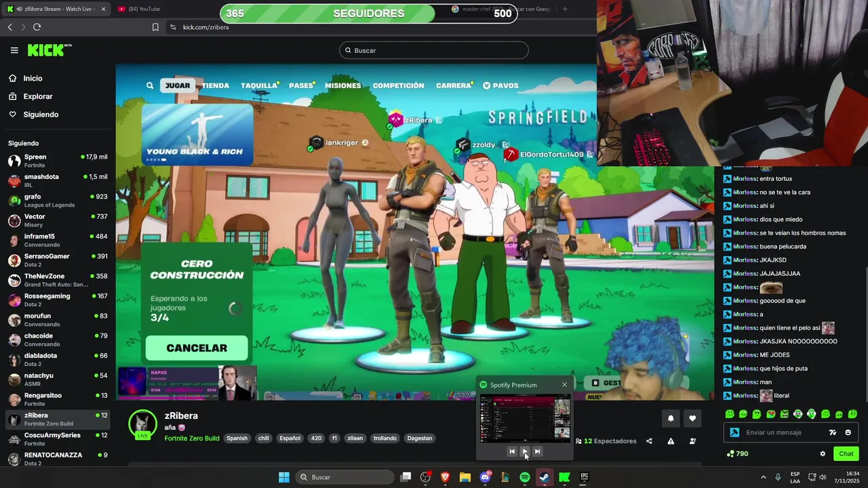Bookmark this page with the bookmark icon

coord(155,27)
